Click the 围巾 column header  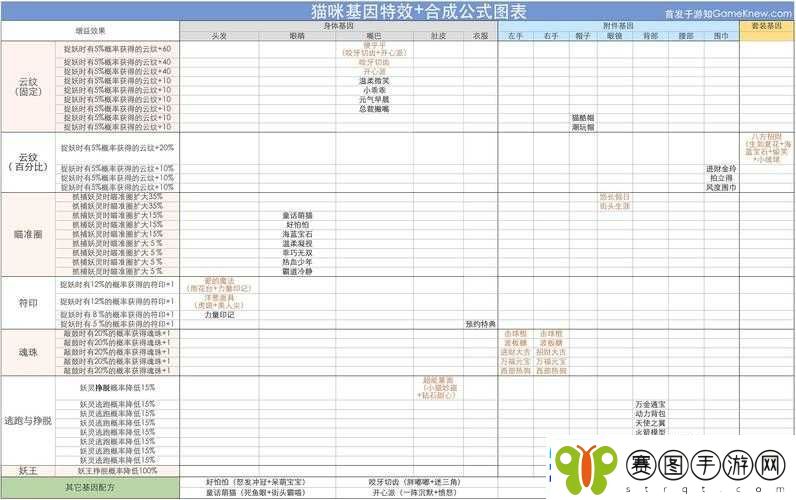pyautogui.click(x=721, y=36)
